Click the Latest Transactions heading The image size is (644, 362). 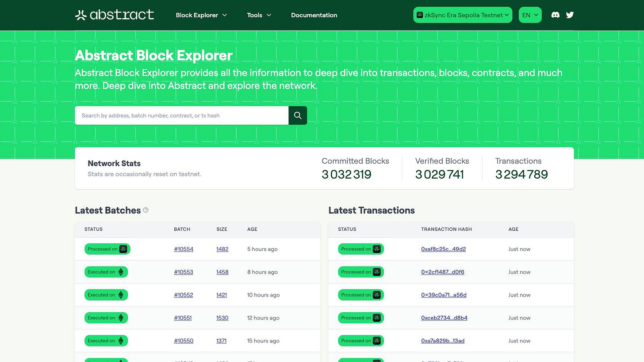coord(372,210)
